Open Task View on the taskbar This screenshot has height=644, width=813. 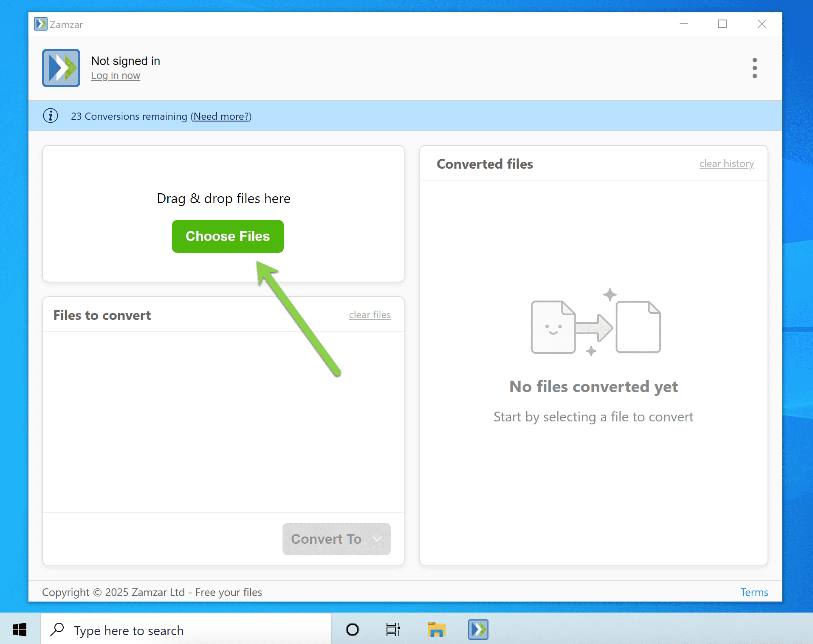(x=393, y=630)
